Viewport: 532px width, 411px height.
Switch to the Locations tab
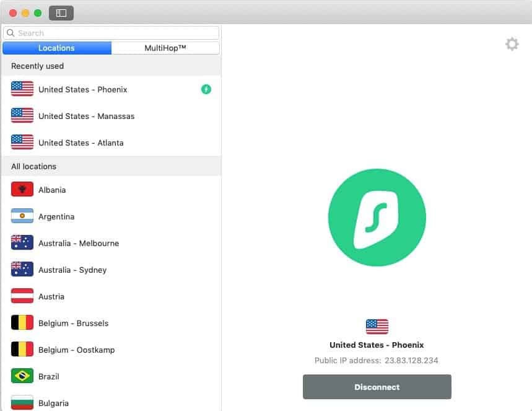click(57, 48)
